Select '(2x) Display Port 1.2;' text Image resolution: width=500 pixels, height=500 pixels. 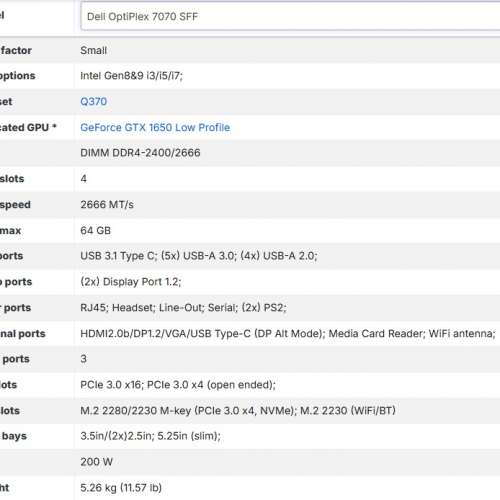tap(131, 282)
